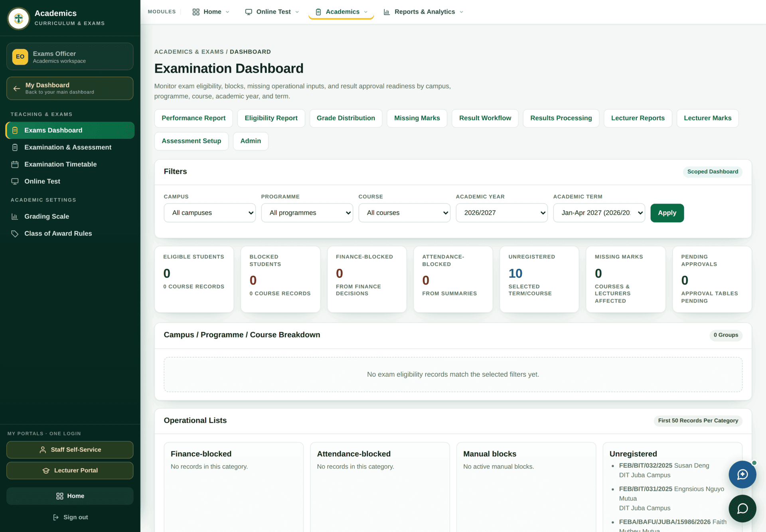This screenshot has height=532, width=766.
Task: Open the Campus dropdown
Action: pyautogui.click(x=210, y=213)
